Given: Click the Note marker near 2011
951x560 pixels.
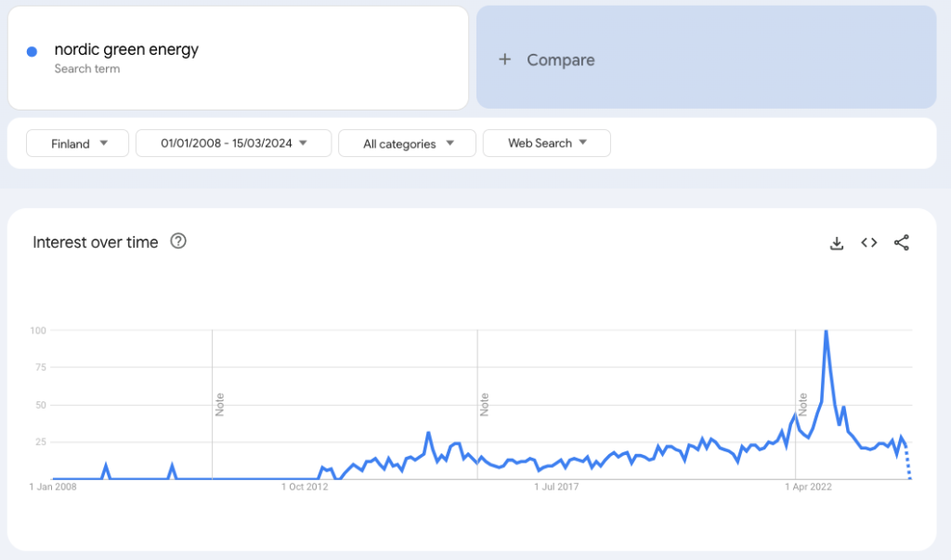Looking at the screenshot, I should click(219, 404).
